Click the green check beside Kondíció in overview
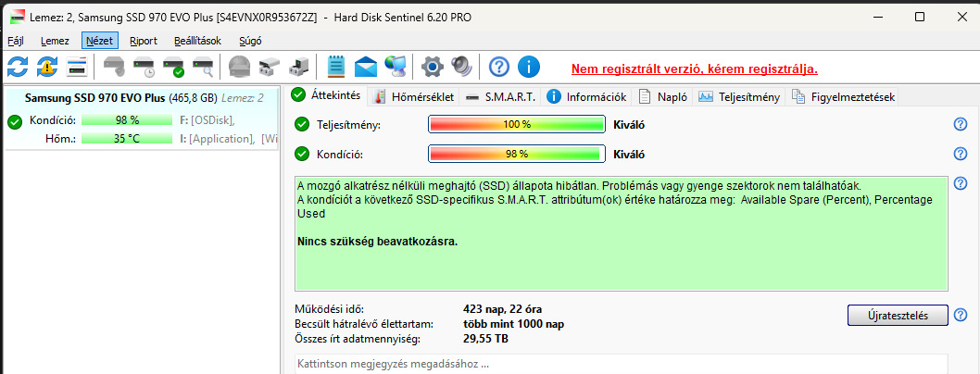980x374 pixels. click(302, 154)
